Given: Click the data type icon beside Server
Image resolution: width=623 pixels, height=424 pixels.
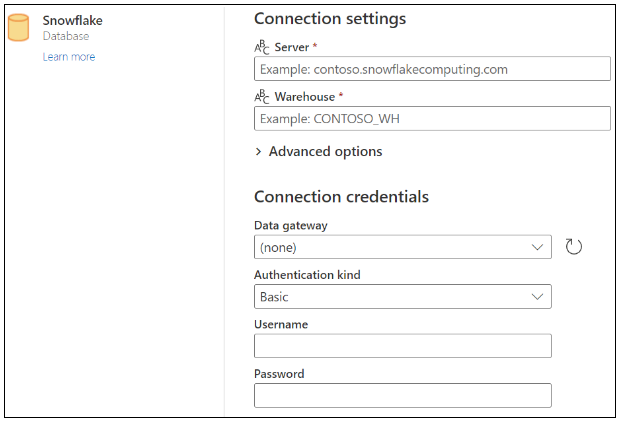Looking at the screenshot, I should tap(262, 48).
